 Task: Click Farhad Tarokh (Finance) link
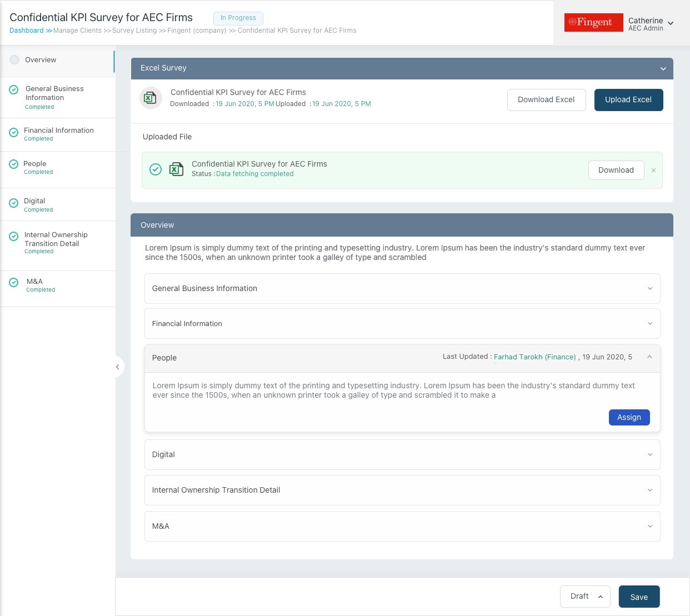pyautogui.click(x=534, y=357)
